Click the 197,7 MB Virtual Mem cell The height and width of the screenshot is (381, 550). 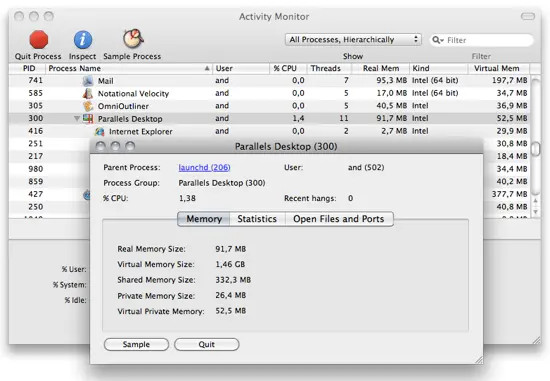(x=510, y=80)
